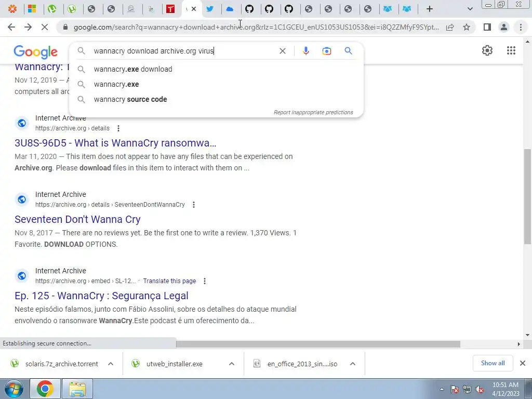
Task: Expand options for solaris.7z_archive.torrent download
Action: (x=111, y=364)
